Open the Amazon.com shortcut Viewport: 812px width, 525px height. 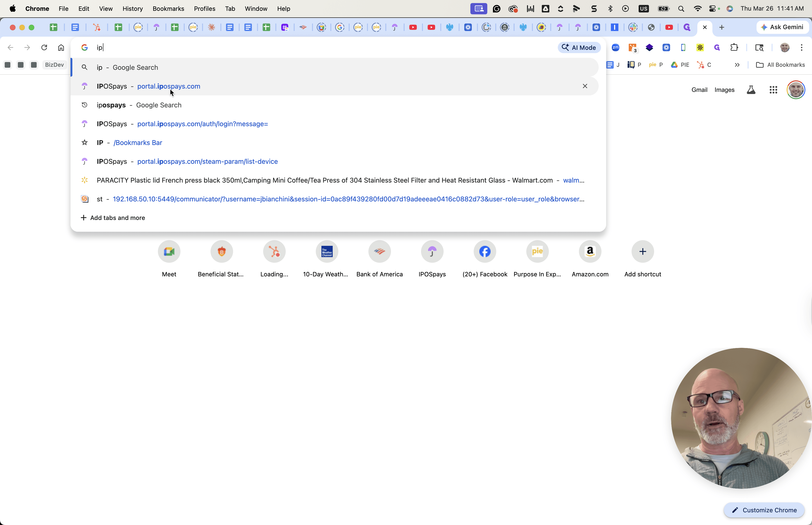tap(590, 259)
